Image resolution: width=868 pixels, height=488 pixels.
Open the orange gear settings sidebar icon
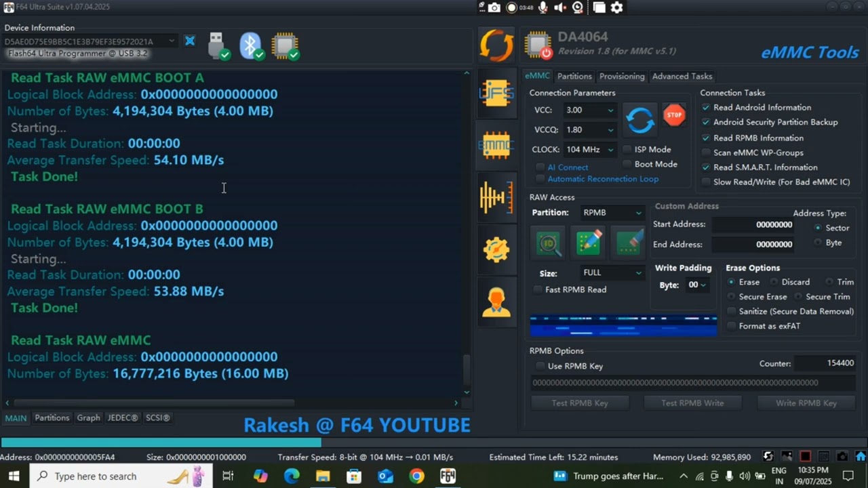pos(496,250)
